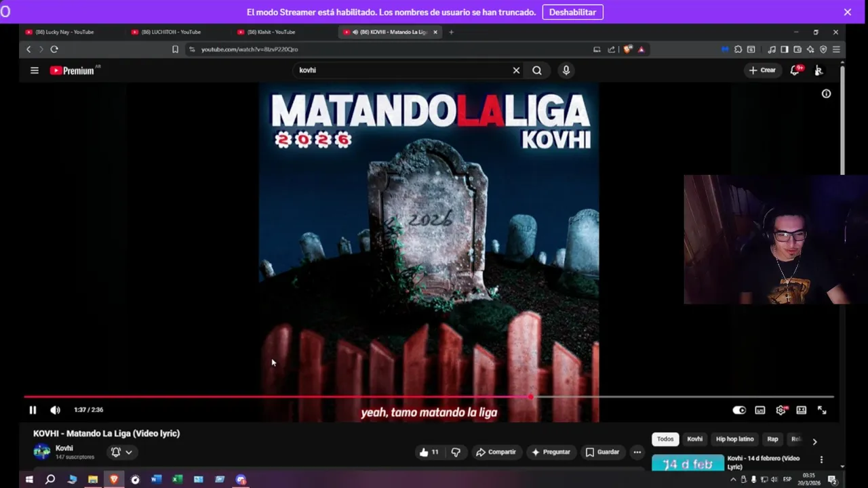The image size is (868, 488).
Task: Open the '14 d febrero' video thumbnail
Action: (x=688, y=463)
